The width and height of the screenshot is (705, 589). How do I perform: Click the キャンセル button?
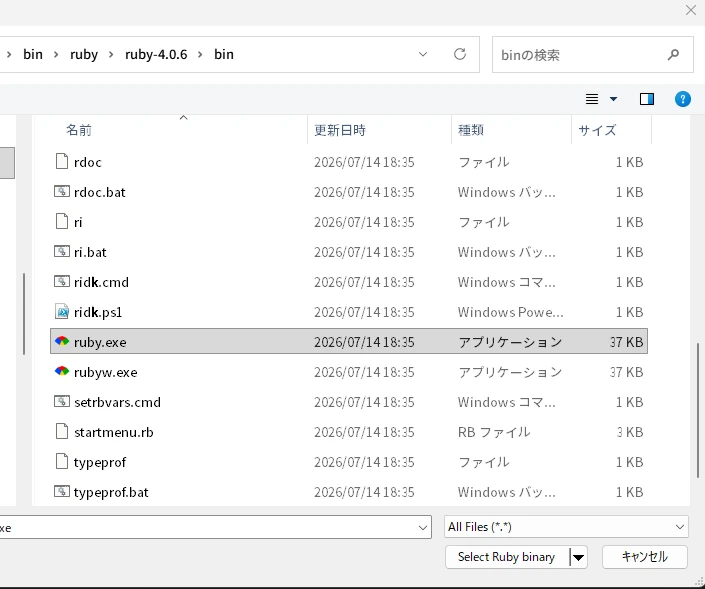pyautogui.click(x=644, y=558)
